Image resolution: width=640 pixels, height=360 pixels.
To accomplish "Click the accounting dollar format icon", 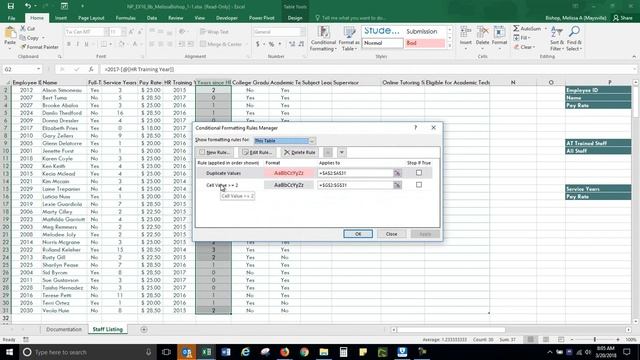I will [x=258, y=44].
